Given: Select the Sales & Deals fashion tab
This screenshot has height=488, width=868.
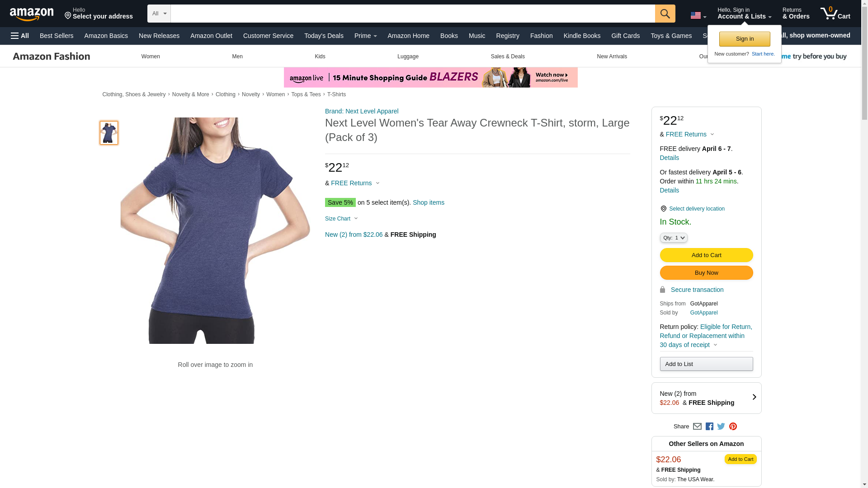Looking at the screenshot, I should pos(507,56).
